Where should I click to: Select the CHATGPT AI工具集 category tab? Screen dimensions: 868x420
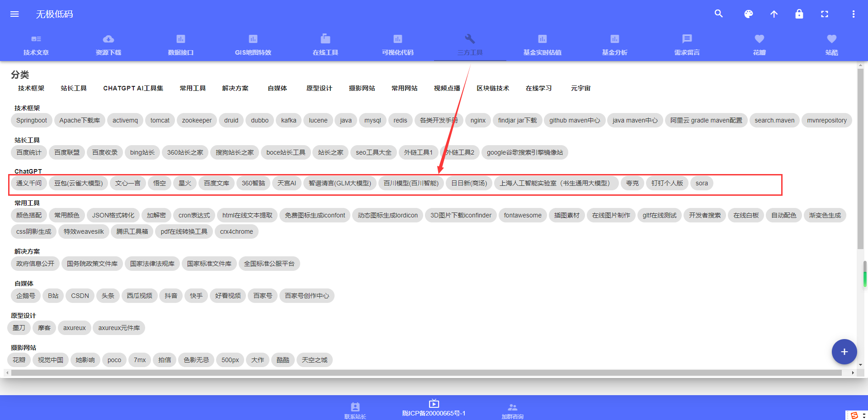tap(133, 88)
